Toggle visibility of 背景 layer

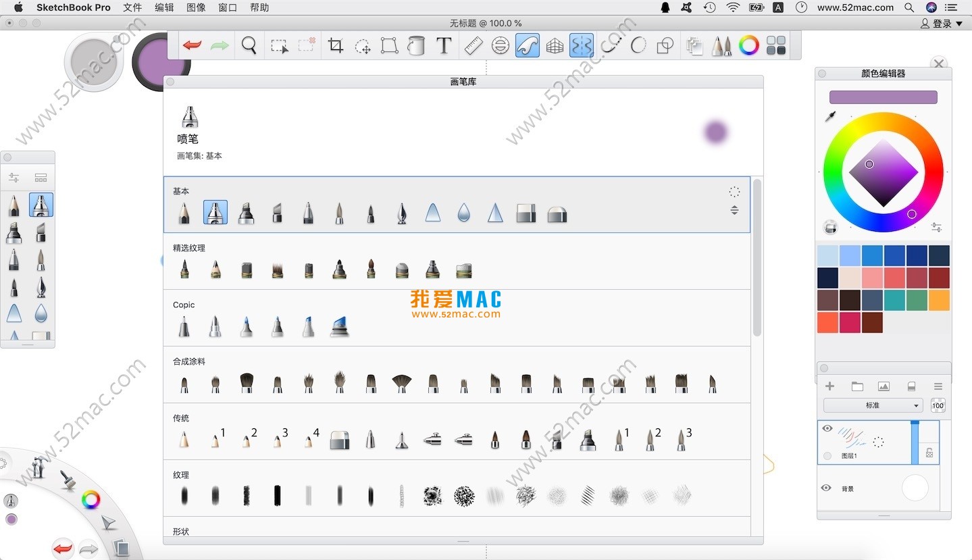tap(826, 488)
